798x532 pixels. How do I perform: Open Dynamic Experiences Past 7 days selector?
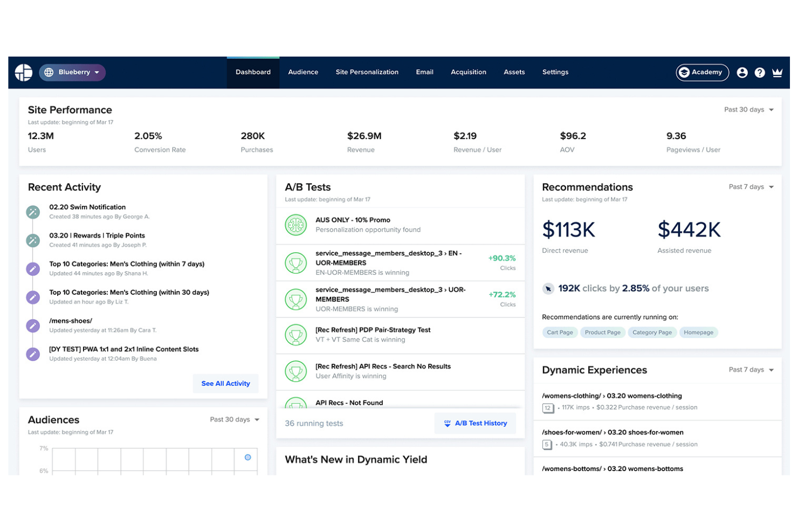(752, 370)
